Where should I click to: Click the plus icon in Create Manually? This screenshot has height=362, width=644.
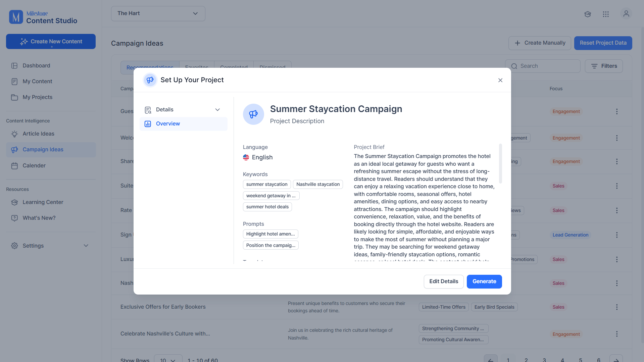(x=517, y=43)
